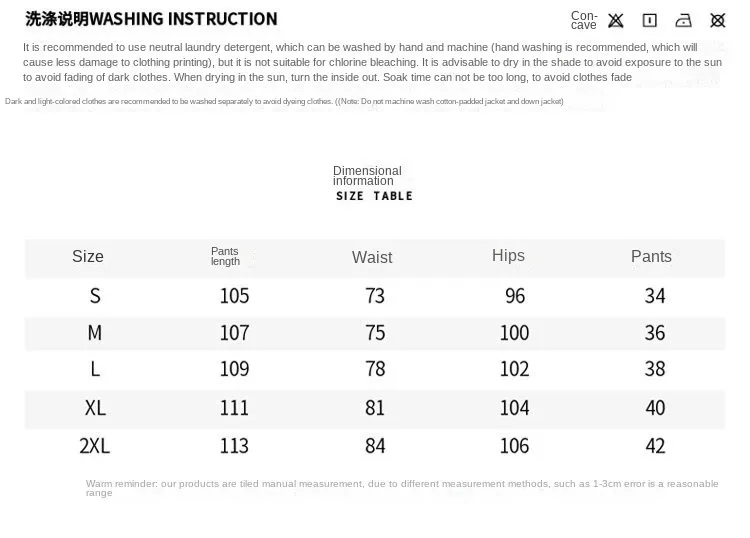Select the Size column header

click(88, 256)
